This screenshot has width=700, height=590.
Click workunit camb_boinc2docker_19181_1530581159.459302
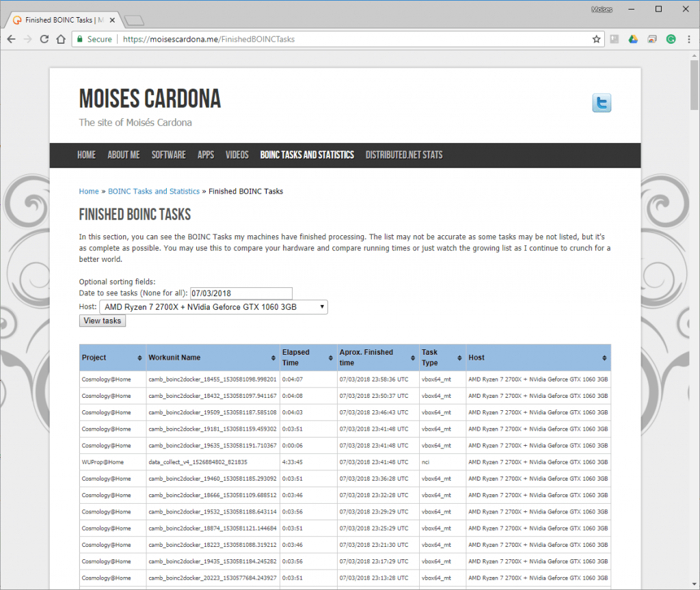pos(213,429)
